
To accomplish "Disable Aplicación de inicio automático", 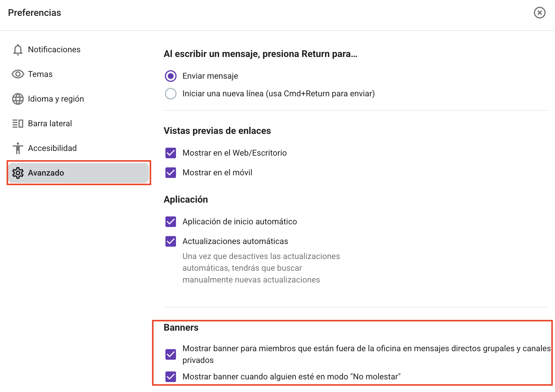I will [x=171, y=222].
